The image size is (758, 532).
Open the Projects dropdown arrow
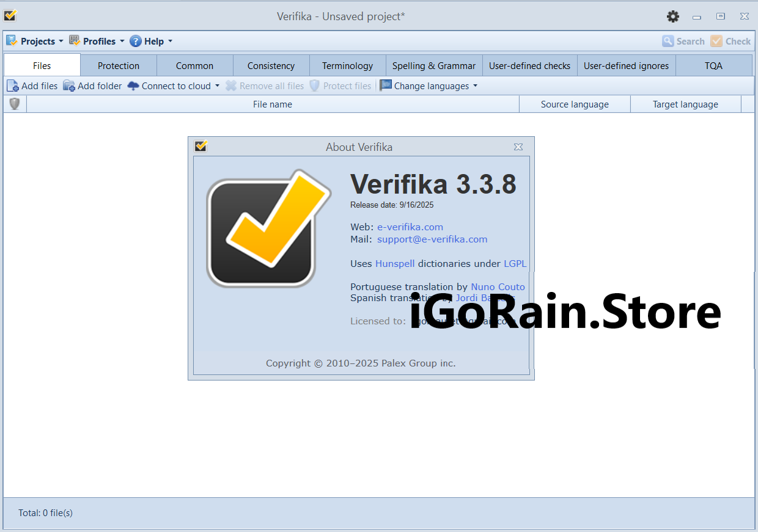pos(61,42)
